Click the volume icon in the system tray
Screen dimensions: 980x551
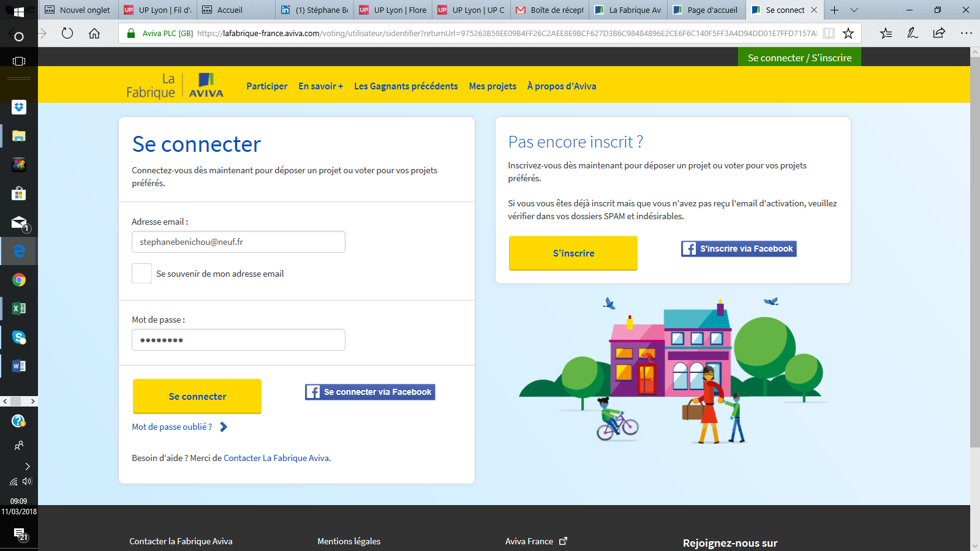pyautogui.click(x=26, y=481)
